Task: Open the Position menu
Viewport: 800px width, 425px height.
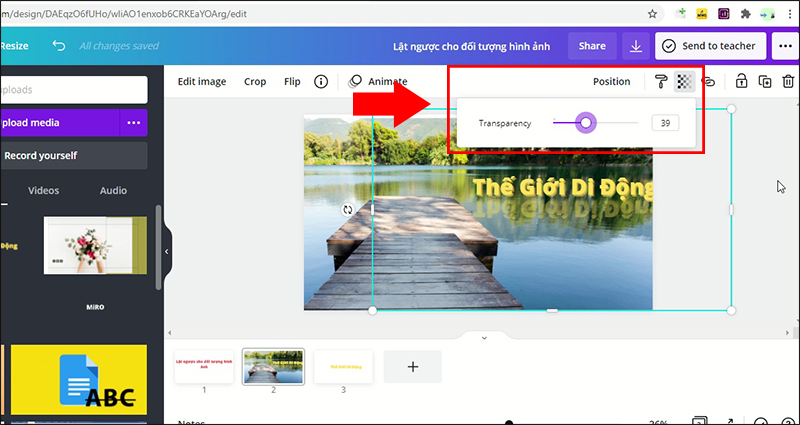Action: pyautogui.click(x=611, y=82)
